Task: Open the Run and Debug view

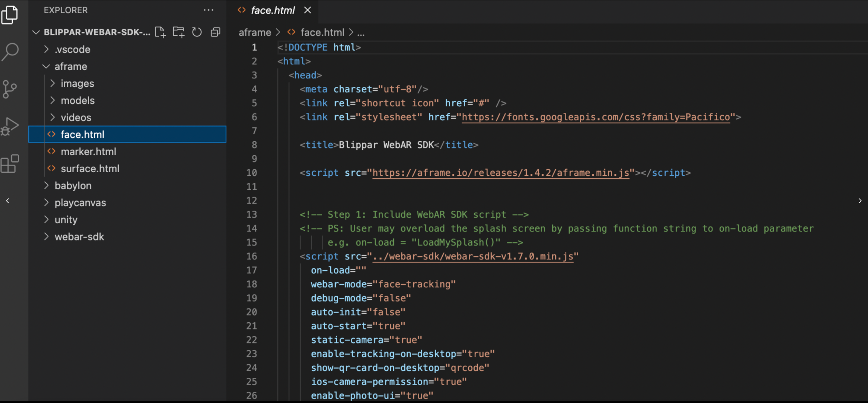Action: pyautogui.click(x=10, y=126)
